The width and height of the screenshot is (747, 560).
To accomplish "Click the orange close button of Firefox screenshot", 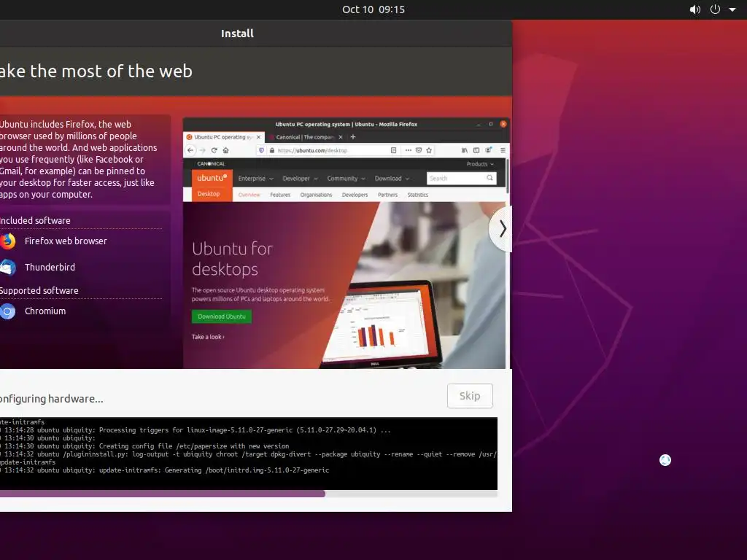I will coord(503,124).
